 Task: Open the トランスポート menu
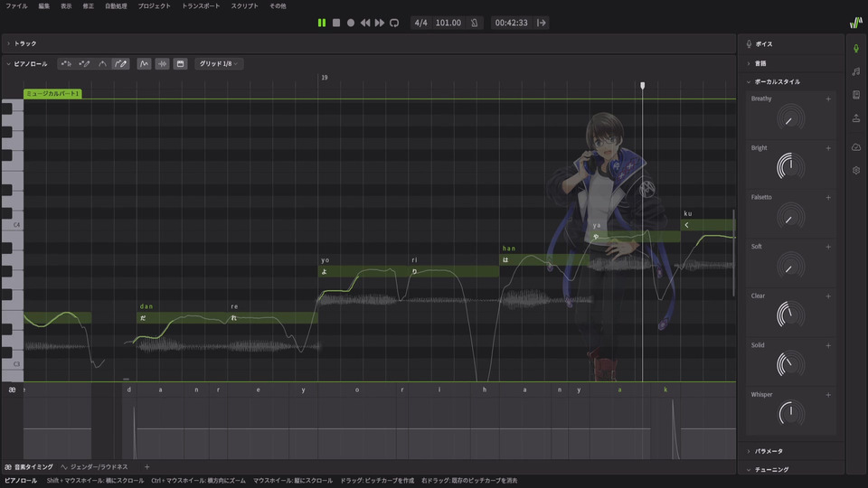(201, 6)
